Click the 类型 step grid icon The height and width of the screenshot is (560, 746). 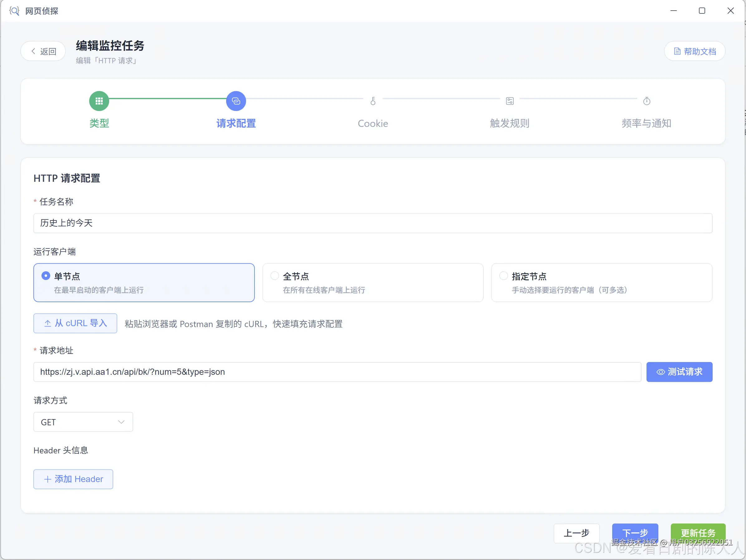[x=99, y=101]
